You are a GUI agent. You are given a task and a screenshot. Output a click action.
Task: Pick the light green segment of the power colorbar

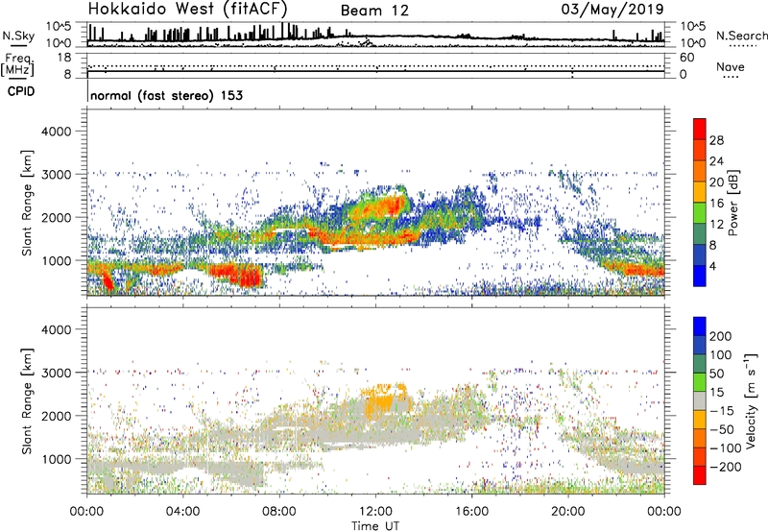700,213
